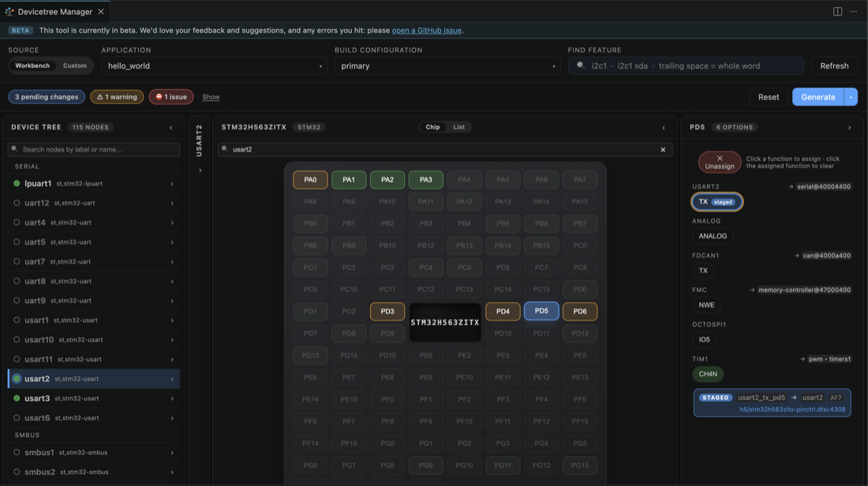Open the Generate button dropdown arrow
Screen dimensions: 868x486
click(851, 97)
